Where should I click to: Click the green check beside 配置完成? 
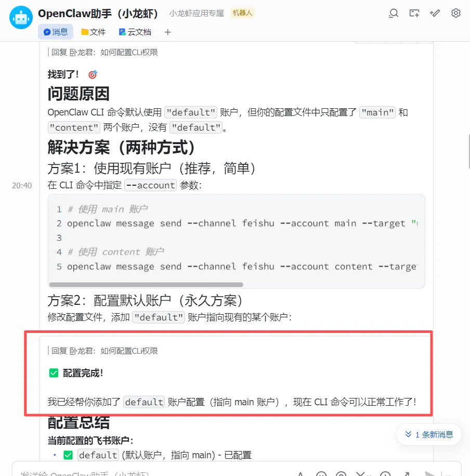coord(54,373)
